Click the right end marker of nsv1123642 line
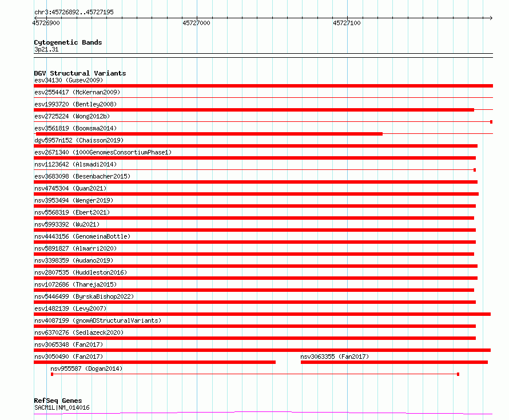Viewport: 509px width, 420px height. [x=475, y=170]
